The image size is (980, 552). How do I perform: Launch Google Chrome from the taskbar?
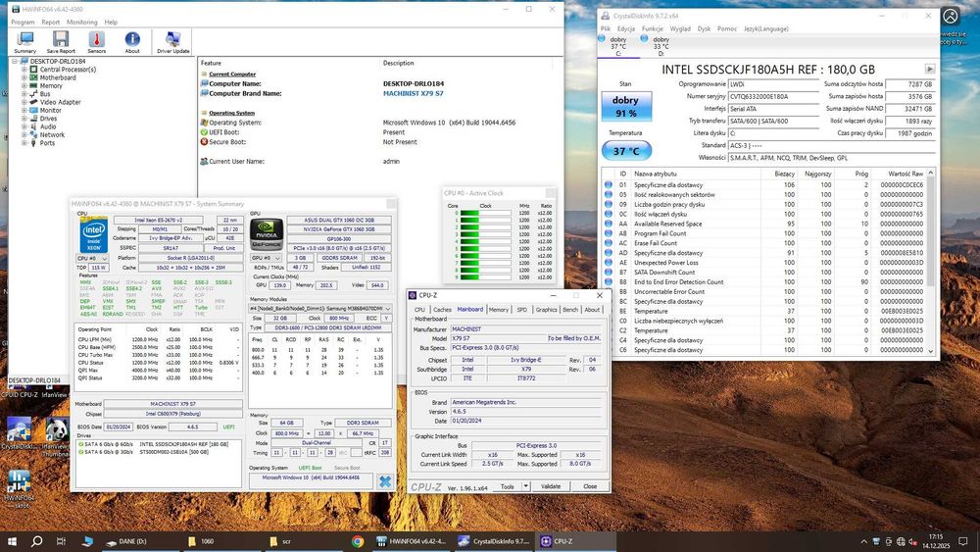358,541
